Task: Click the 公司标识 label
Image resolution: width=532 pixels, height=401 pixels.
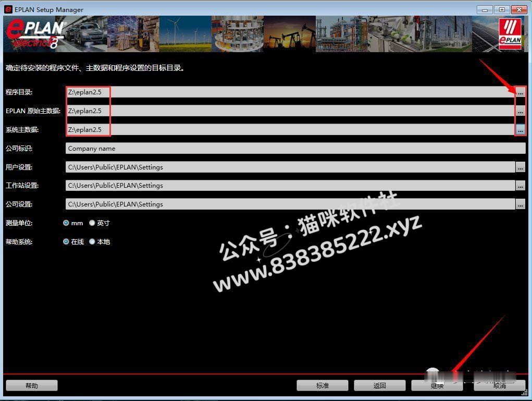Action: point(19,149)
